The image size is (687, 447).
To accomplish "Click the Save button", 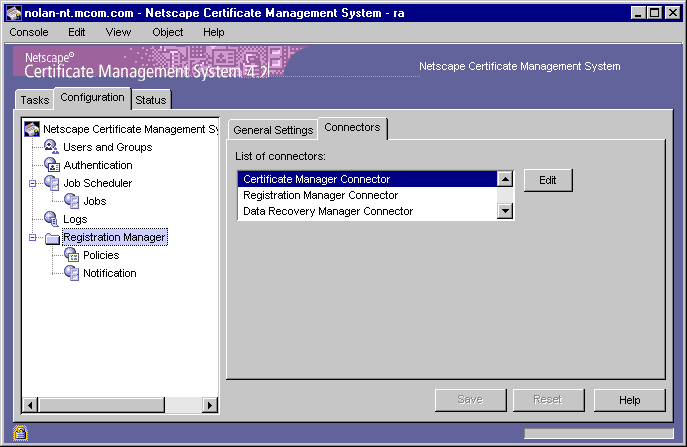I will point(470,400).
